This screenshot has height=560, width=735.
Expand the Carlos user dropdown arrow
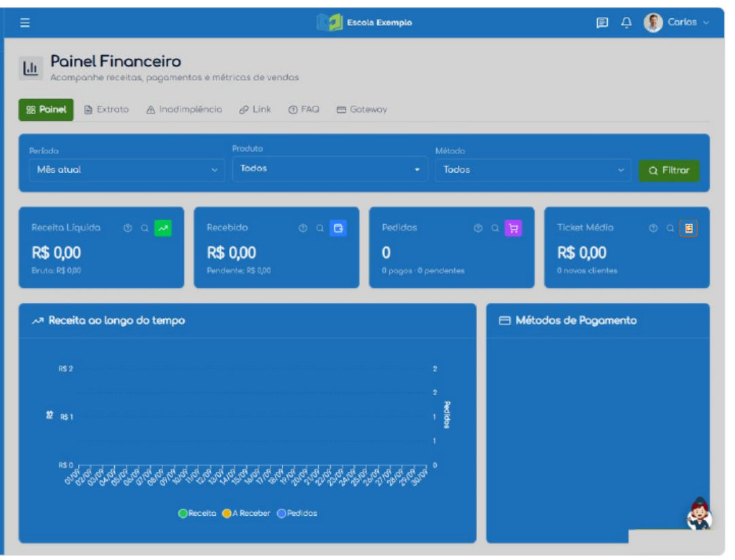[706, 22]
